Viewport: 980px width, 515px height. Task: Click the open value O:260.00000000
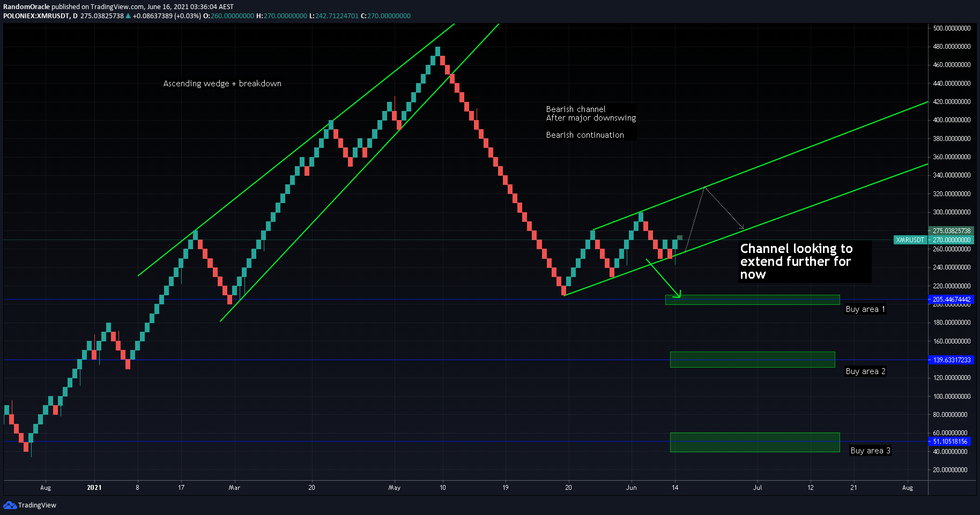(229, 16)
